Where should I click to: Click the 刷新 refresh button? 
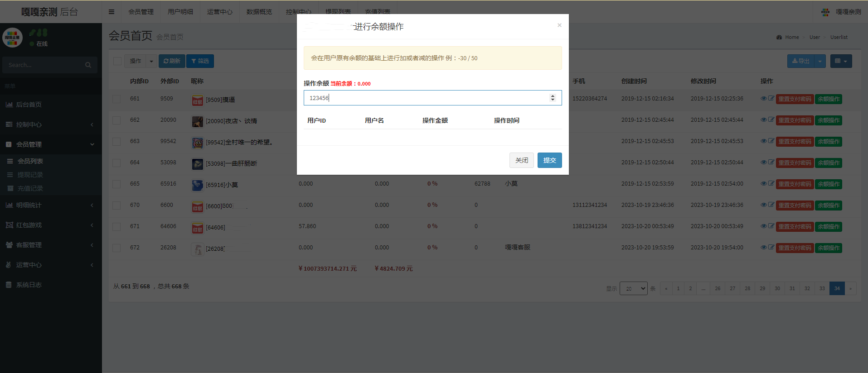[x=172, y=61]
